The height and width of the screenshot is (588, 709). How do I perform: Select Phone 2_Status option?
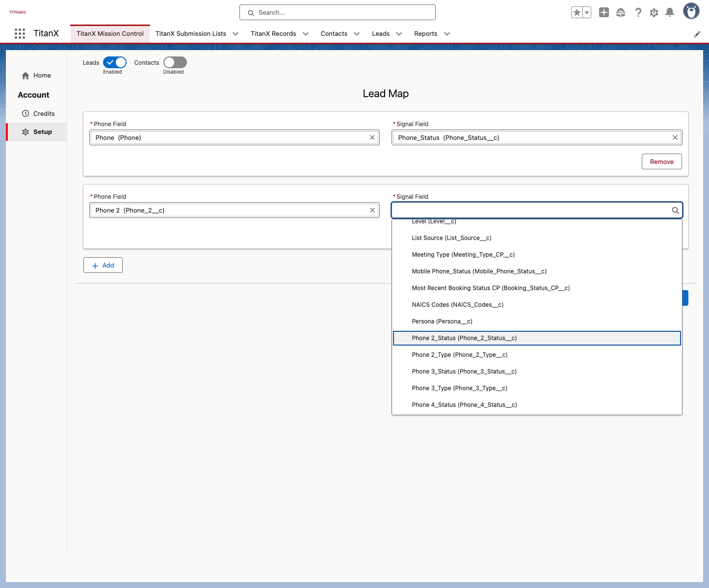point(537,338)
